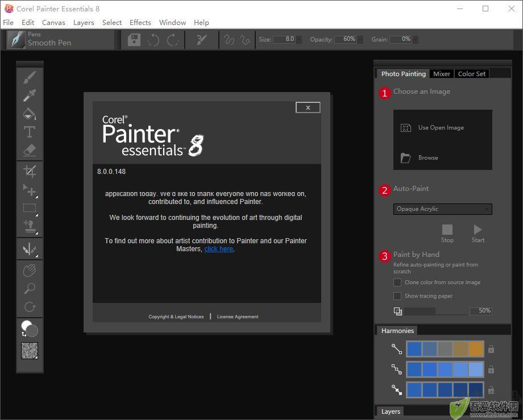
Task: Open Copyright & Legal Notices link
Action: (x=176, y=317)
